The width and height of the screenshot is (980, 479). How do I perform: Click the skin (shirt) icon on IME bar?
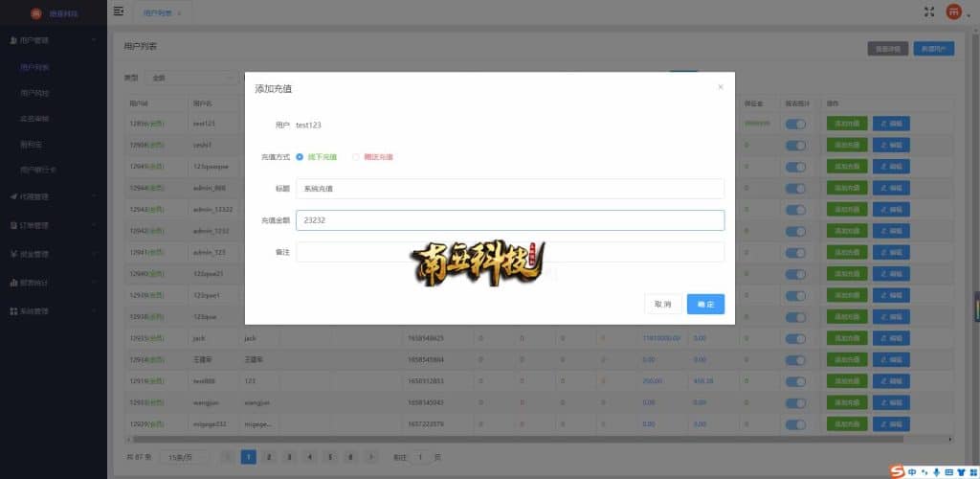pyautogui.click(x=960, y=471)
